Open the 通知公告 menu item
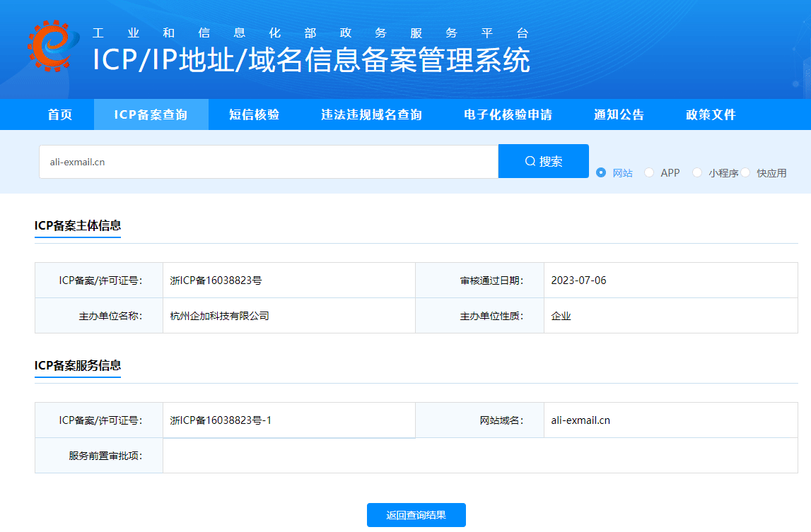The image size is (811, 532). point(619,114)
